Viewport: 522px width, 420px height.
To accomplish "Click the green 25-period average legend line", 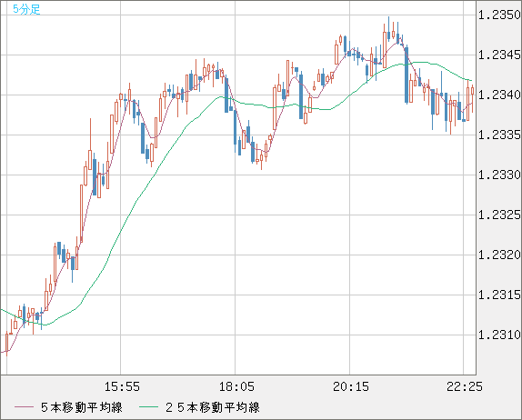I will coord(148,407).
